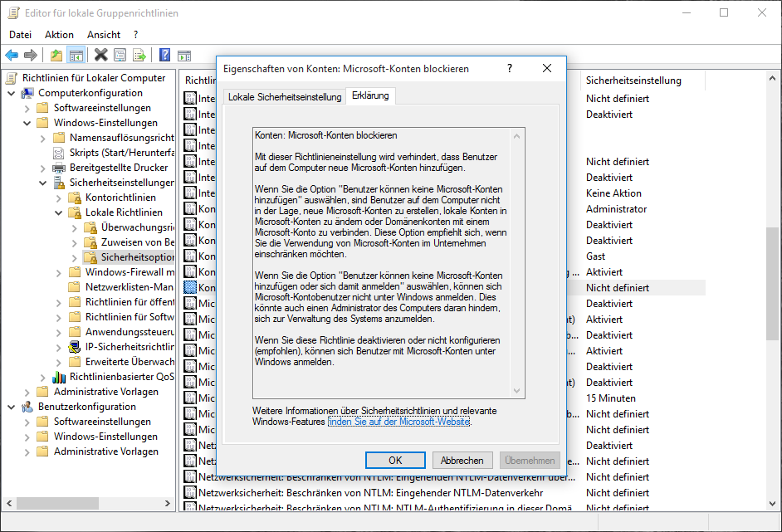Screen dimensions: 782x532
Task: Select the 'Gast' value in the list
Action: point(595,256)
